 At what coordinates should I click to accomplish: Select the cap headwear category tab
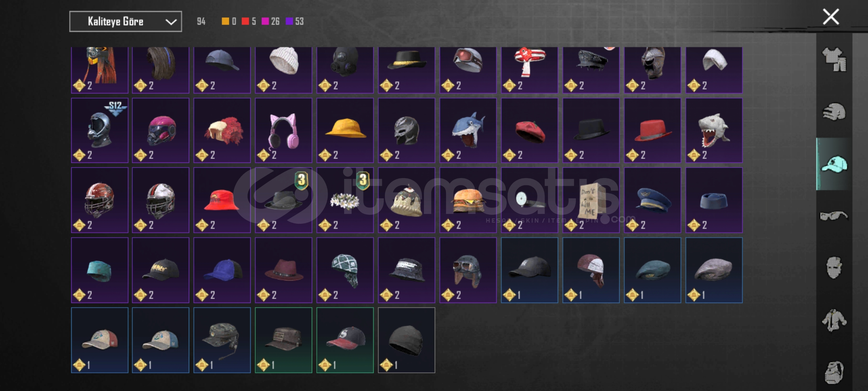point(834,164)
